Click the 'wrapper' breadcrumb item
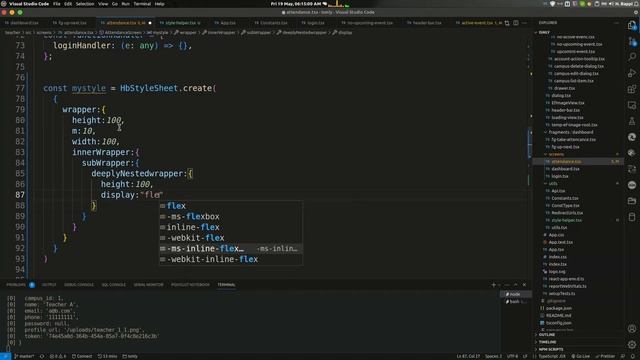This screenshot has height=360, width=640. click(188, 33)
